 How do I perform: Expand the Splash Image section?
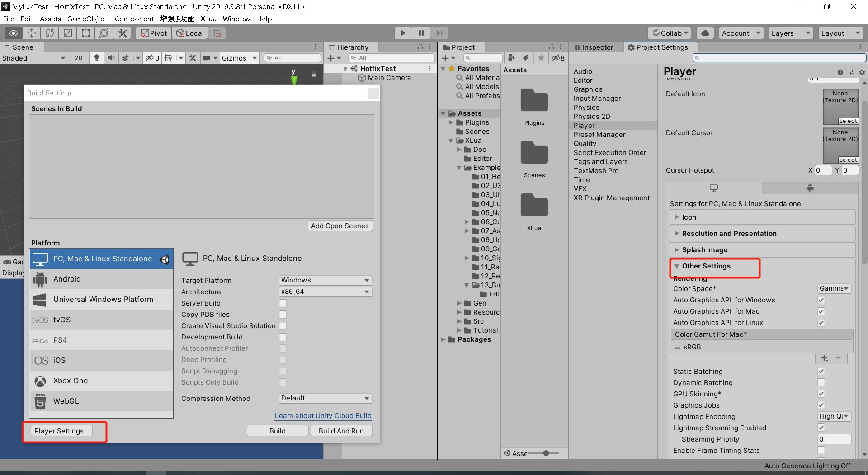(762, 250)
